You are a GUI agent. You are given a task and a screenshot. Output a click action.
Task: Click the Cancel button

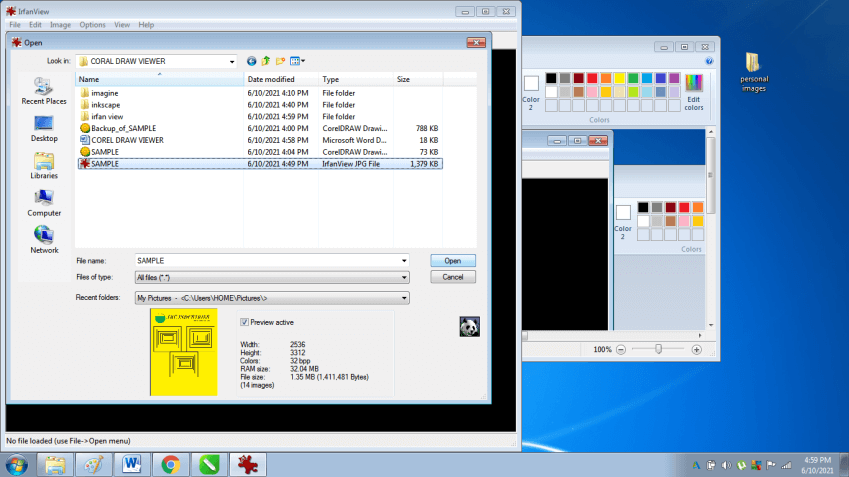pyautogui.click(x=453, y=277)
